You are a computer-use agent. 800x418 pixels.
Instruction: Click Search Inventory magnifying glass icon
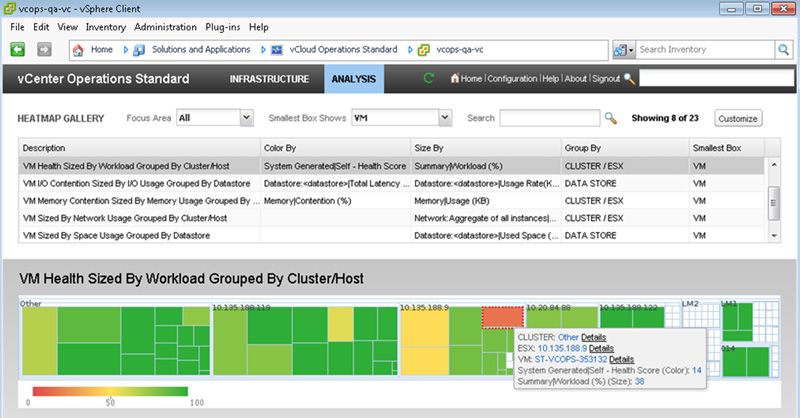[x=783, y=49]
